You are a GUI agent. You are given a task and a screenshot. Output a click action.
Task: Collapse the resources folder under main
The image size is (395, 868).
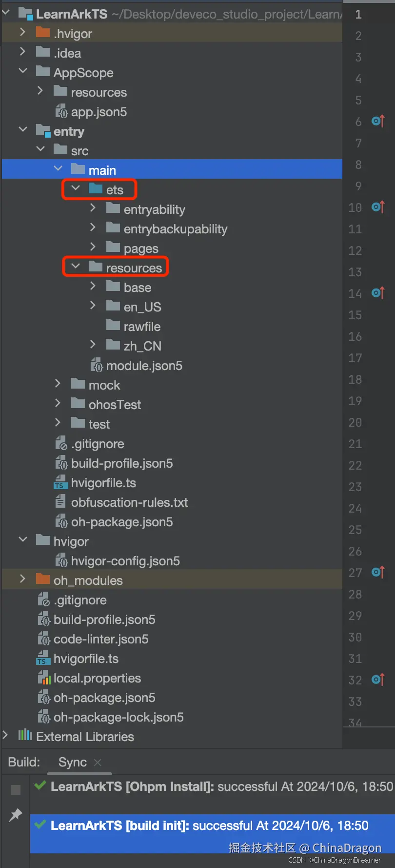[x=76, y=266]
